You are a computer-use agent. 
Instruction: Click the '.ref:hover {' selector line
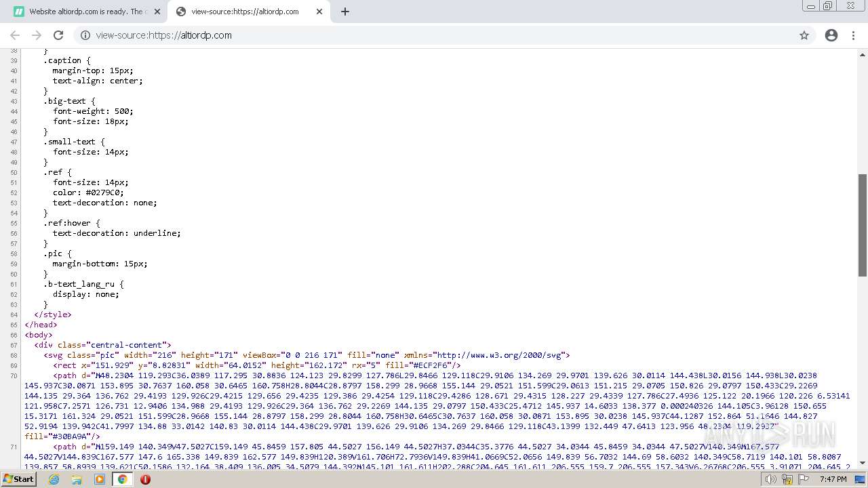(71, 223)
